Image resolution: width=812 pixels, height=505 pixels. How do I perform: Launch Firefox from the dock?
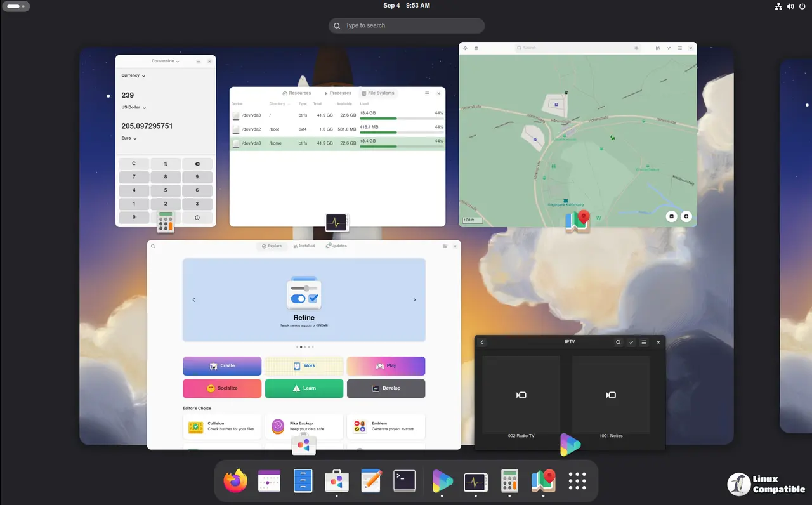[x=235, y=481]
